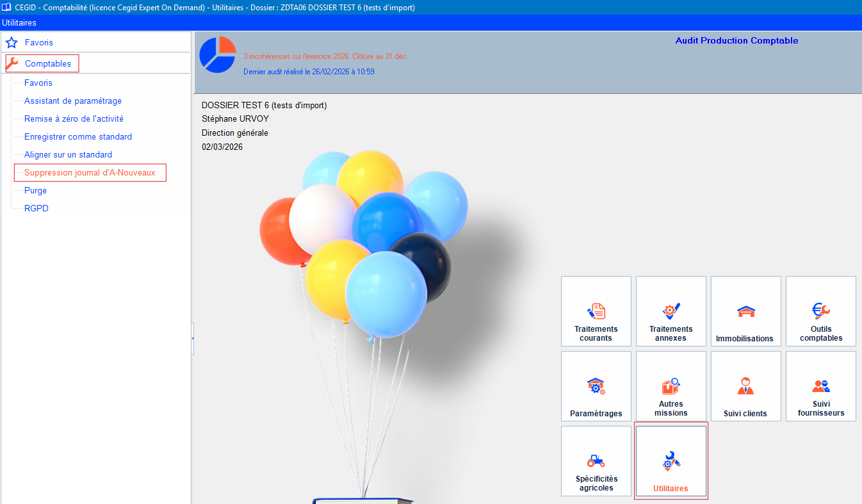The width and height of the screenshot is (862, 504).
Task: Open the Suivi clients tile
Action: [x=745, y=386]
